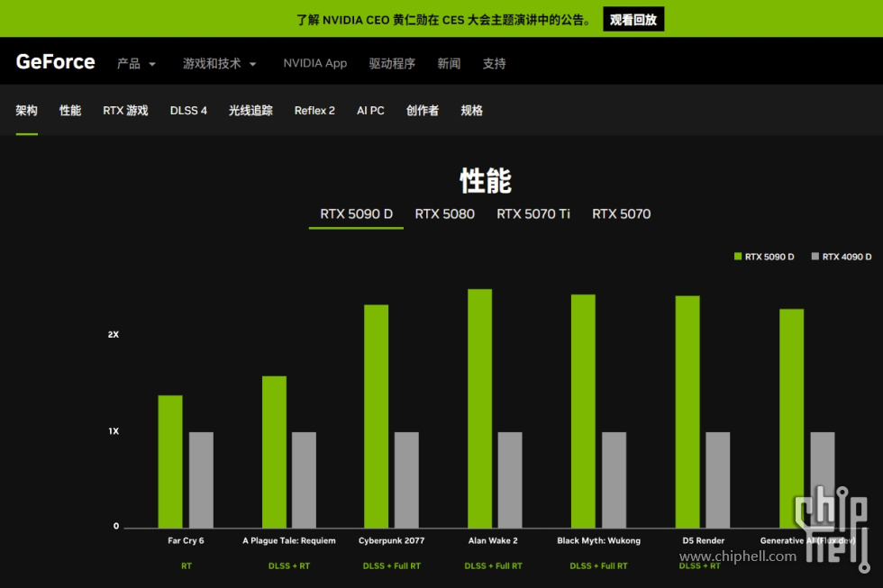Select the Reflex 2 section tab
Viewport: 883px width, 588px height.
[314, 110]
